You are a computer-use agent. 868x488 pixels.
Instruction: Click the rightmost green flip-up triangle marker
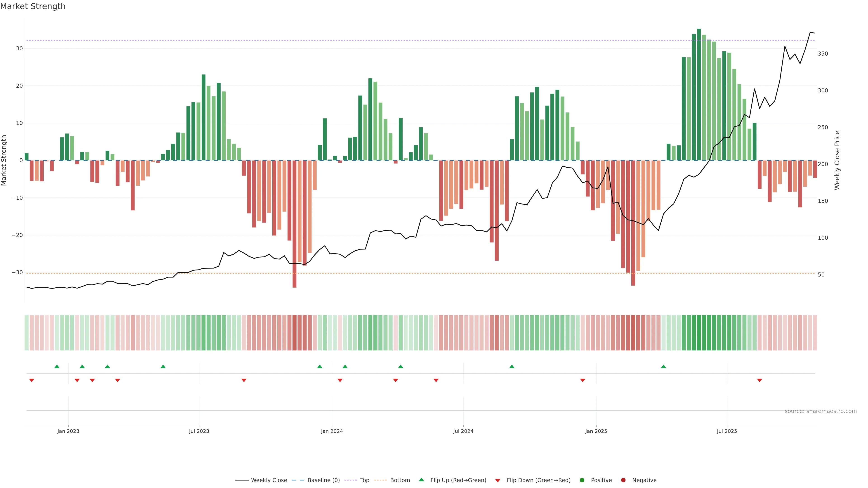[663, 366]
